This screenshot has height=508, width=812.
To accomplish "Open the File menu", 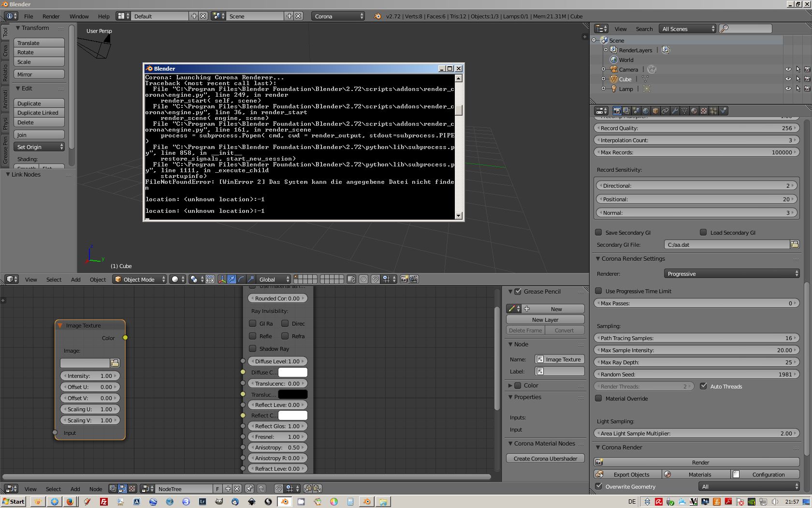I will (29, 16).
